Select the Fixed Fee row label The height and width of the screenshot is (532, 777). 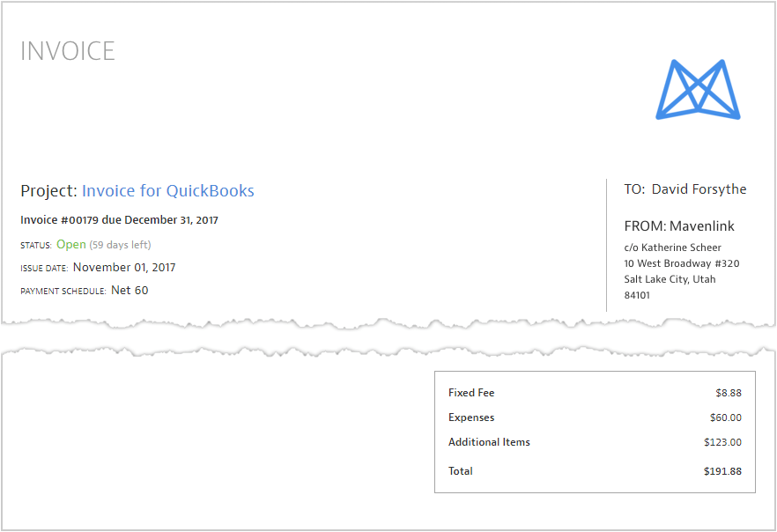click(471, 393)
